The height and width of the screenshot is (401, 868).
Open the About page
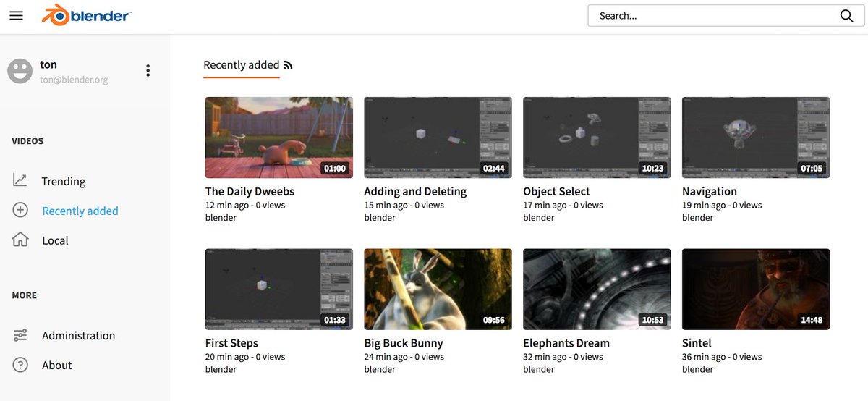[57, 365]
